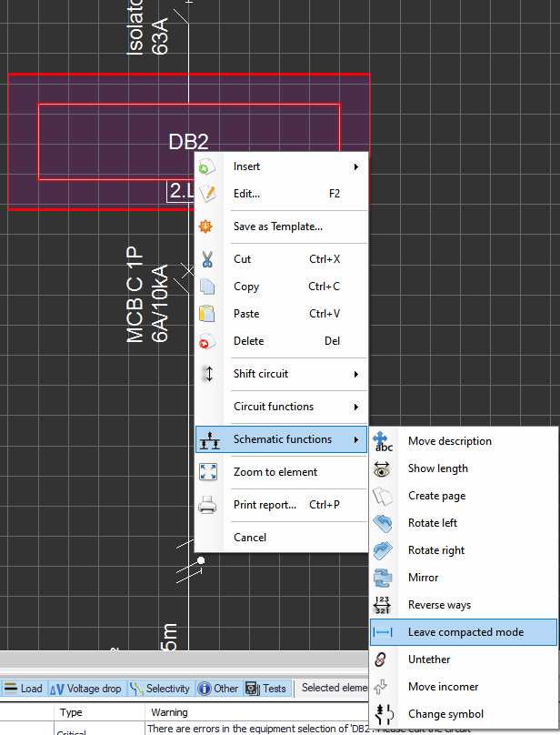The height and width of the screenshot is (735, 560).
Task: Click the Change symbol breaker icon
Action: coord(385,714)
